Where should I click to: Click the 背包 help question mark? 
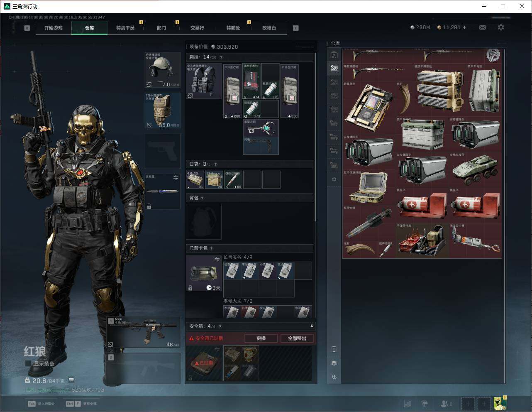203,198
